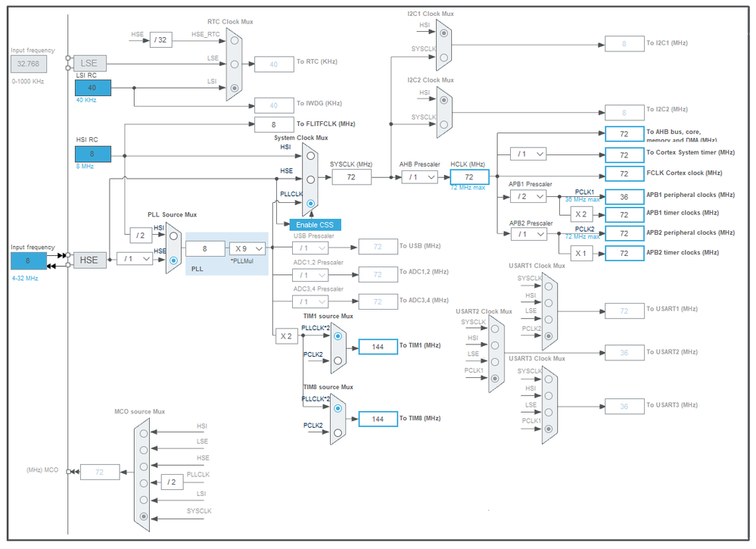Click the SYSCLK (MHz) value box

click(x=351, y=177)
